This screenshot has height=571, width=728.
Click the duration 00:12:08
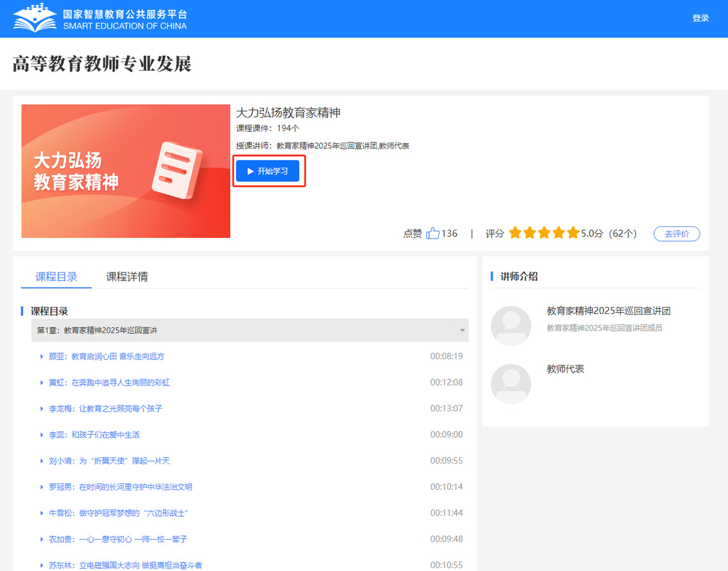pyautogui.click(x=446, y=382)
